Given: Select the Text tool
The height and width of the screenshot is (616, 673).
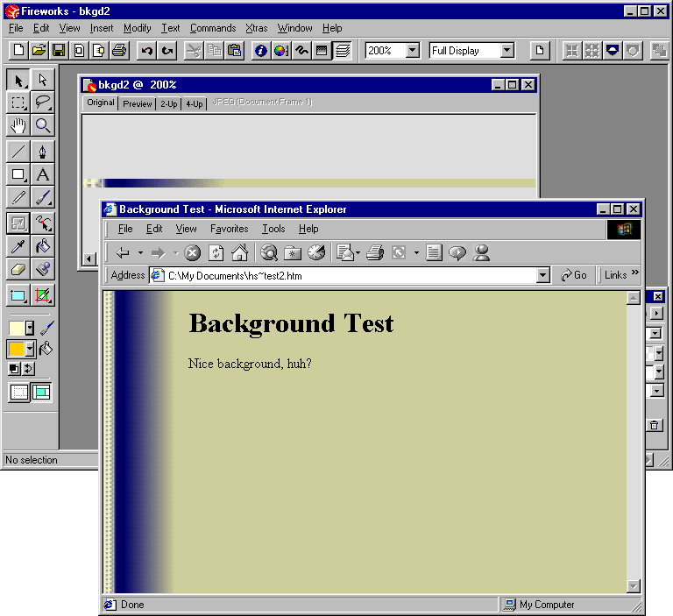Looking at the screenshot, I should (x=42, y=174).
